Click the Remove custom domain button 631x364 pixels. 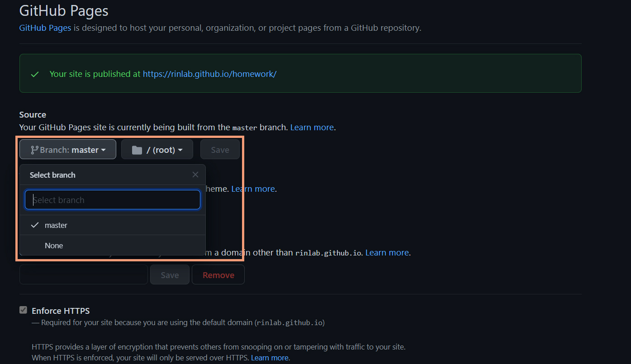218,275
